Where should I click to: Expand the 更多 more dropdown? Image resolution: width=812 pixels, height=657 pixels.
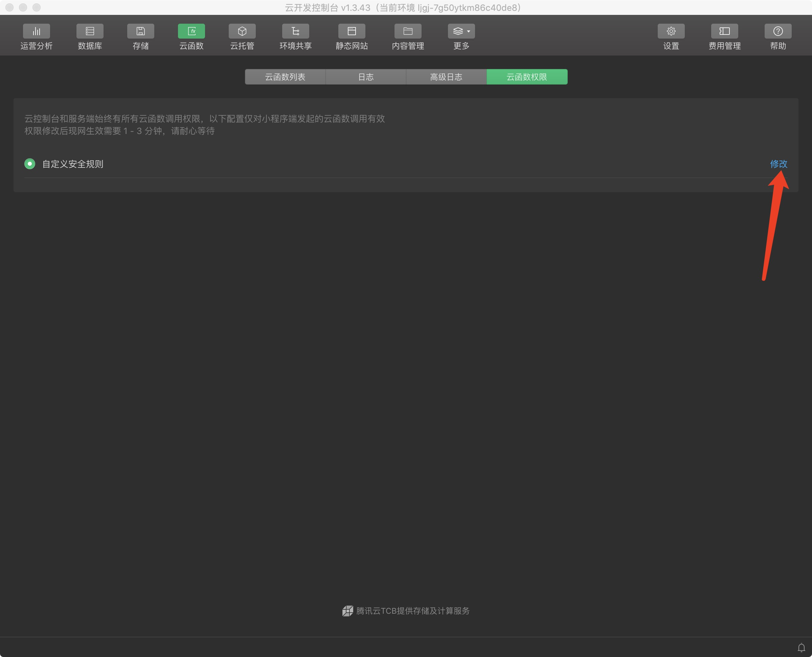(x=461, y=31)
